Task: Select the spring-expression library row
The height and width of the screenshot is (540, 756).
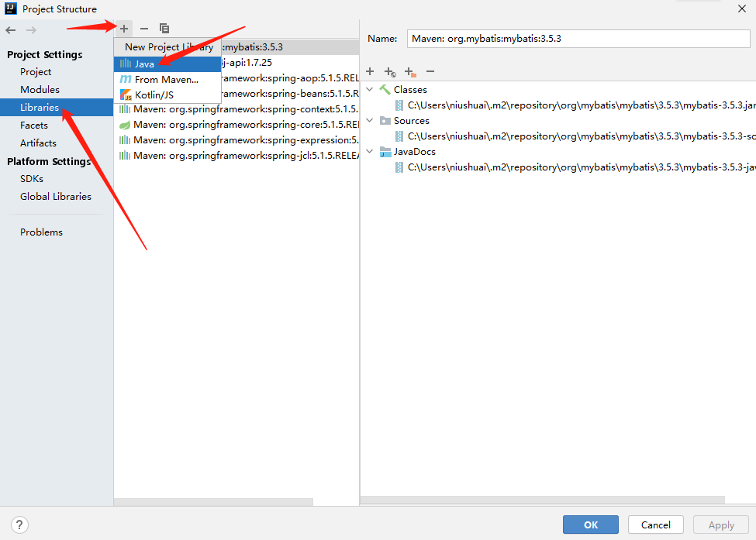Action: click(x=236, y=140)
